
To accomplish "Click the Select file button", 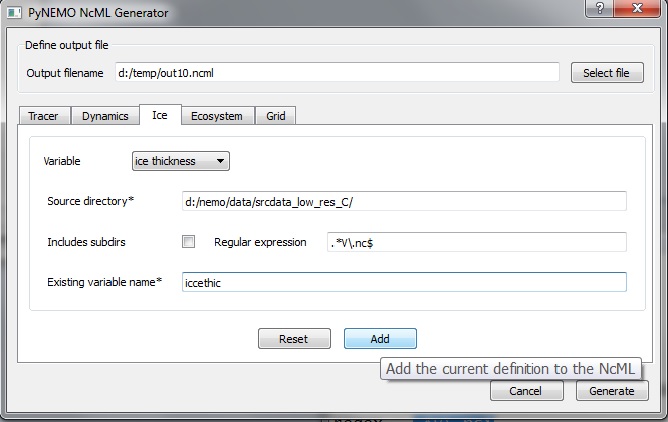I will (607, 73).
